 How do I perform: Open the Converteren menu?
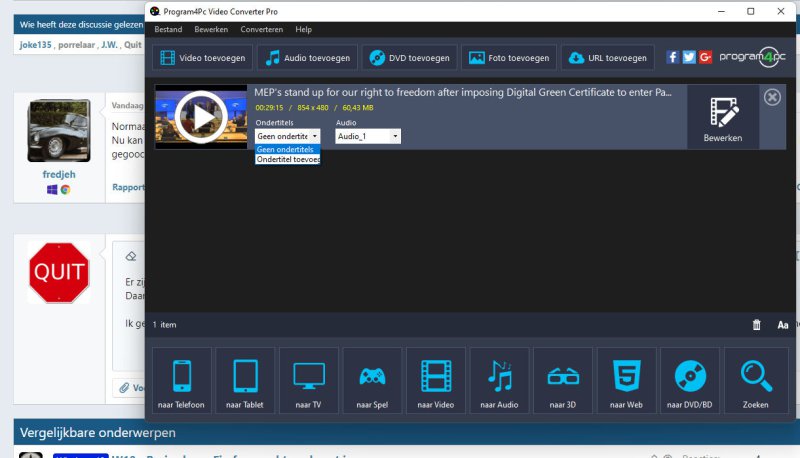tap(261, 30)
